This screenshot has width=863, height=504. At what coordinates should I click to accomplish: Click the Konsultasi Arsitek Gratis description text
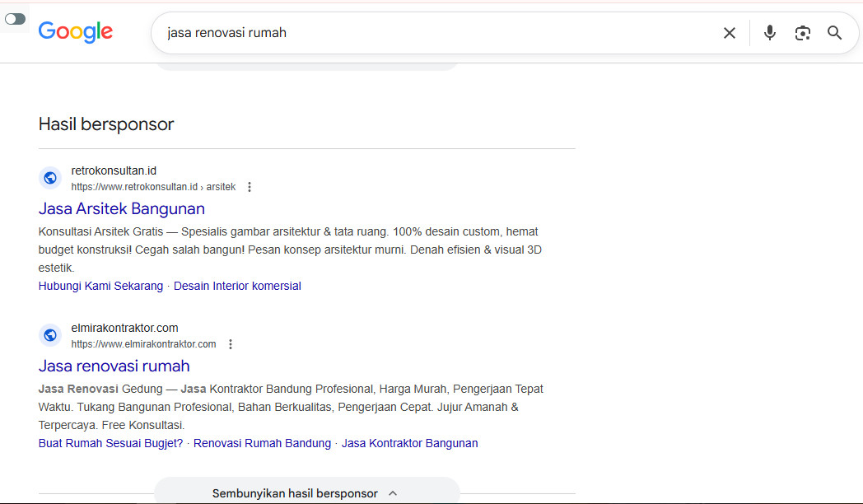(x=290, y=250)
